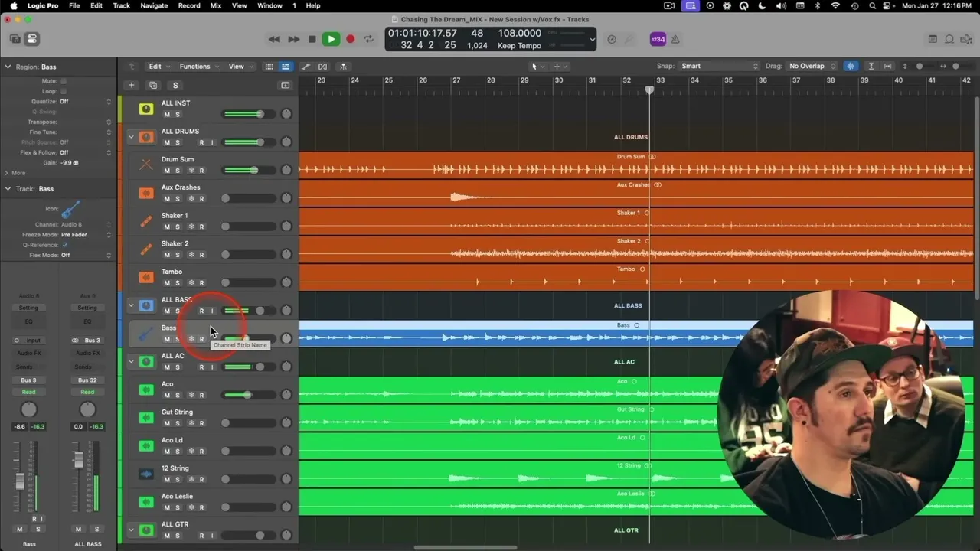Mute the Gut String track
The width and height of the screenshot is (980, 551).
pyautogui.click(x=167, y=423)
